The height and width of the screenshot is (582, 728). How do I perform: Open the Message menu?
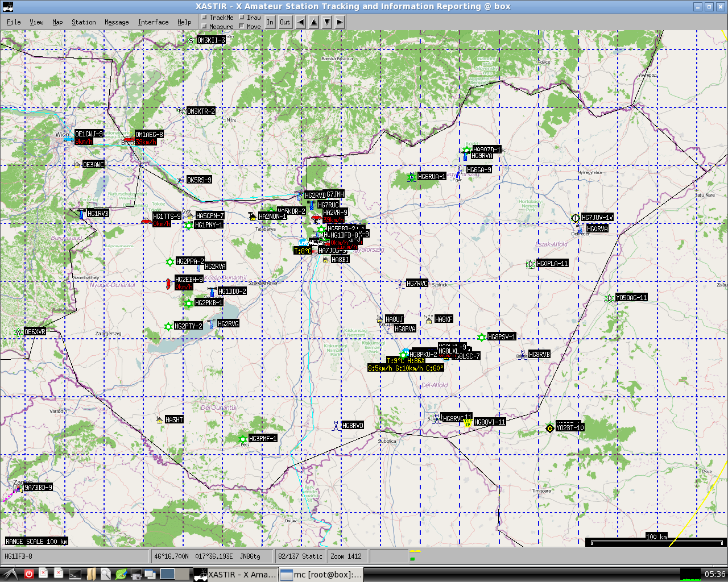coord(117,22)
